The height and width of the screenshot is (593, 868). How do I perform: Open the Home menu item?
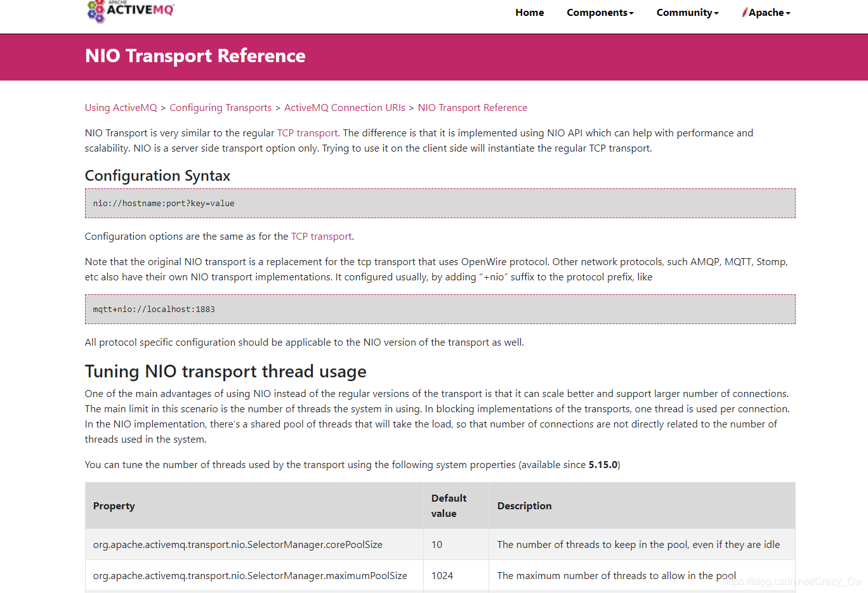click(529, 13)
